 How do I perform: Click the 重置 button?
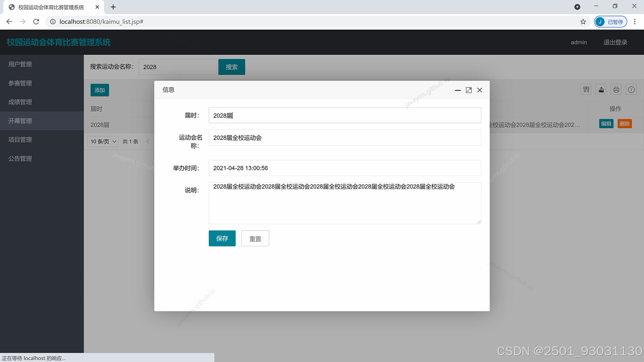click(255, 238)
